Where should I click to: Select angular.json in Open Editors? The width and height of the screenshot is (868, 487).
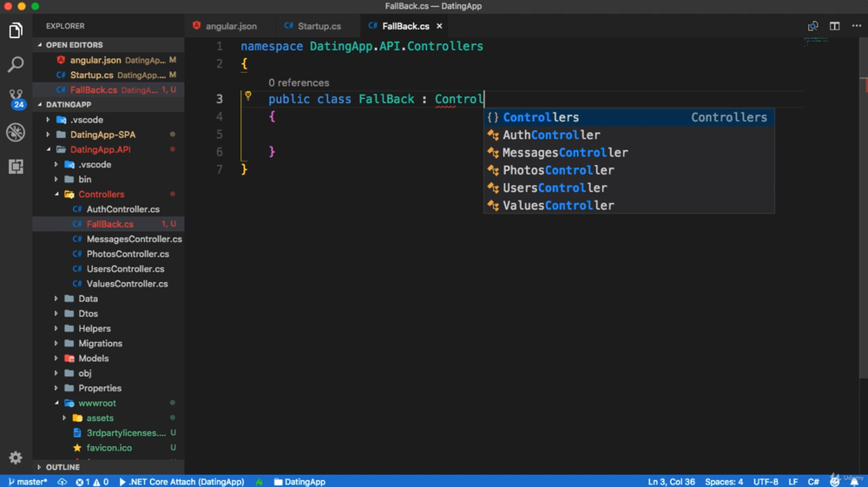click(x=108, y=60)
